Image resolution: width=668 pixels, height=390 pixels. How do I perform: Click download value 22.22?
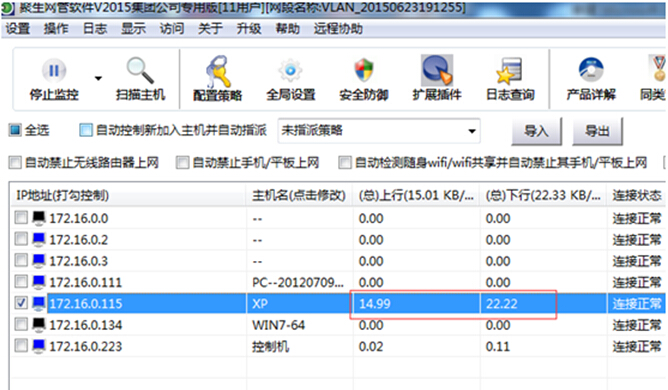[501, 303]
